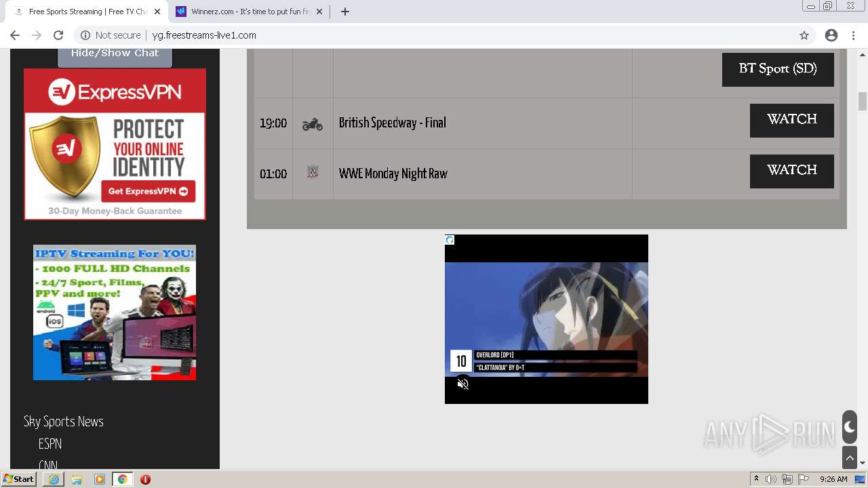This screenshot has height=488, width=868.
Task: Click the browser forward arrow
Action: (x=37, y=35)
